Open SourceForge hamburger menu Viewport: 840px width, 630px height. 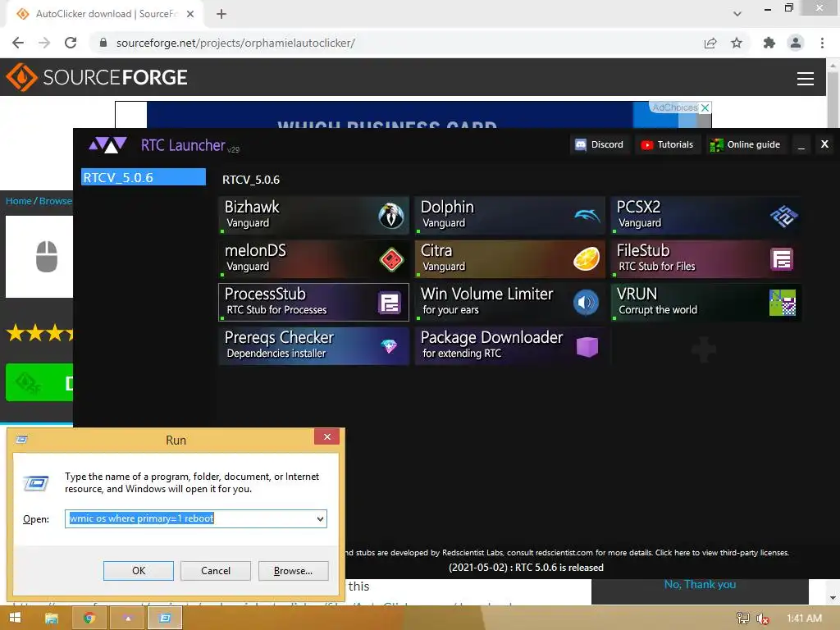pos(806,78)
